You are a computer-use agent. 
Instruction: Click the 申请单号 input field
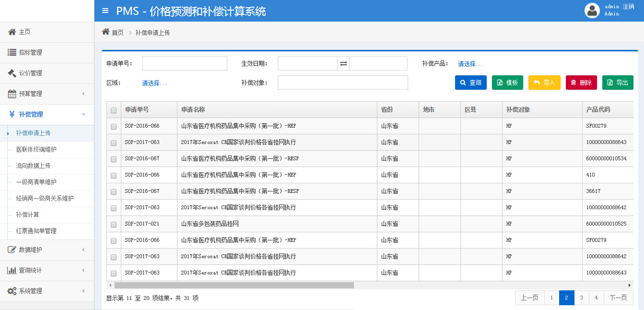coord(185,63)
